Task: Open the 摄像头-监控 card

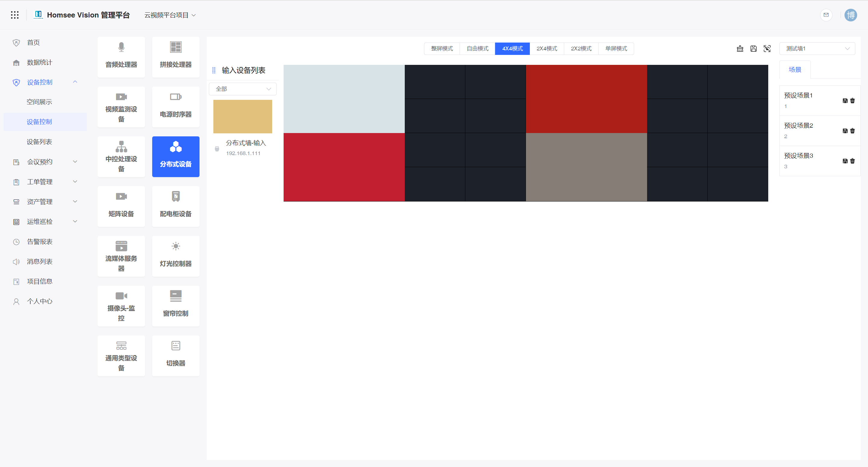Action: pyautogui.click(x=121, y=306)
